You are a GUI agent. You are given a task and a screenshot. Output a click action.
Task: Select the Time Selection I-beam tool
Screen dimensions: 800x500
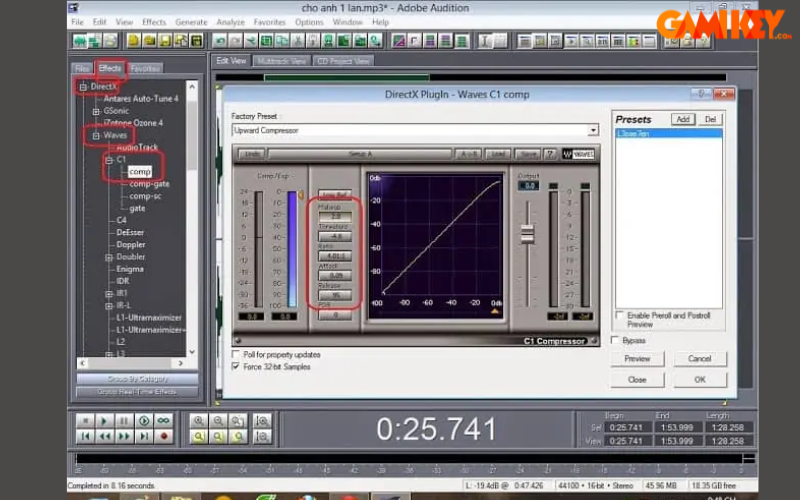point(485,41)
